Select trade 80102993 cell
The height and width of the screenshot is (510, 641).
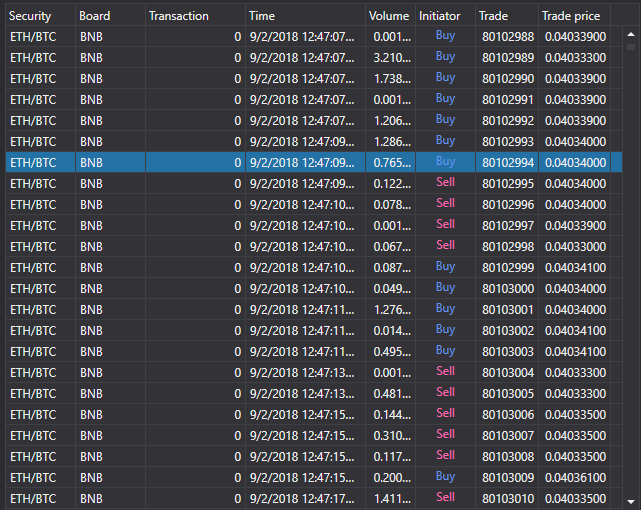508,142
